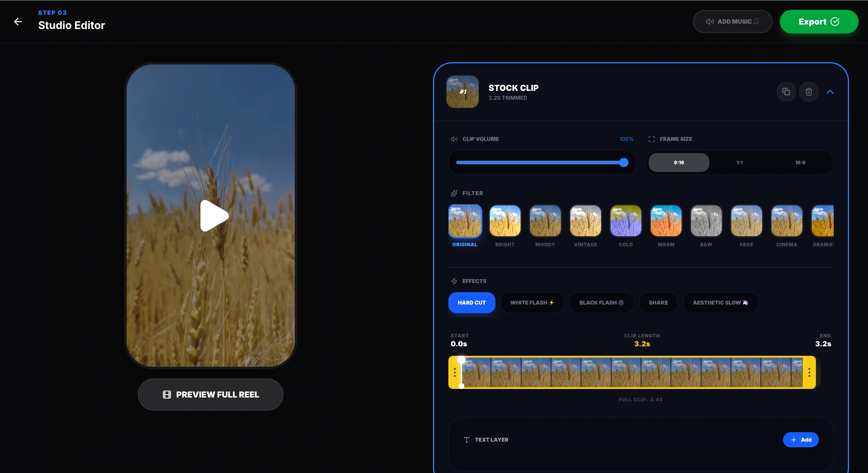Image resolution: width=868 pixels, height=473 pixels.
Task: Open the left timeline handle options menu
Action: pos(455,373)
